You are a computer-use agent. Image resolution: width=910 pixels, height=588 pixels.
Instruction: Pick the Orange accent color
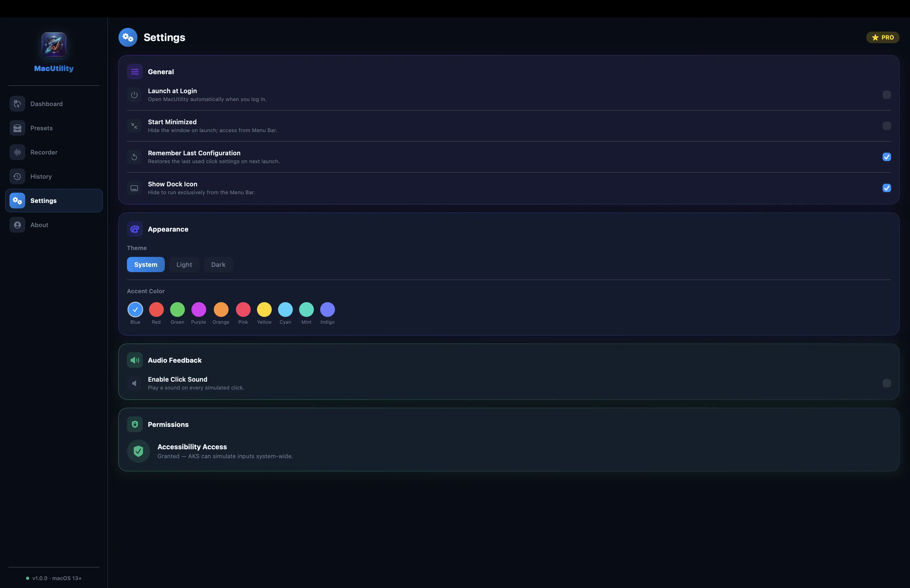click(x=221, y=310)
